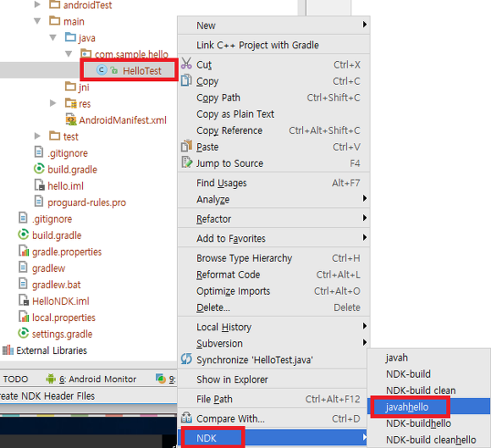Viewport: 491px width, 448px height.
Task: Open the TODO tool window tab
Action: pos(15,379)
